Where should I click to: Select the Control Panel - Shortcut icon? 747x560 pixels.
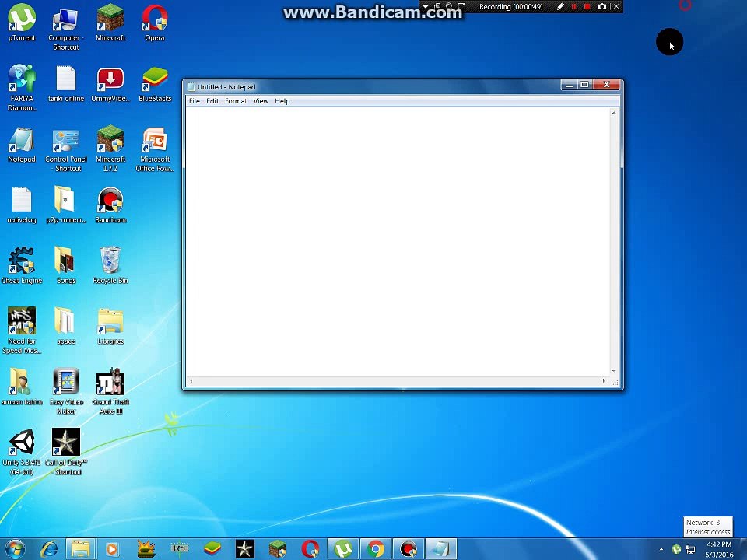65,149
